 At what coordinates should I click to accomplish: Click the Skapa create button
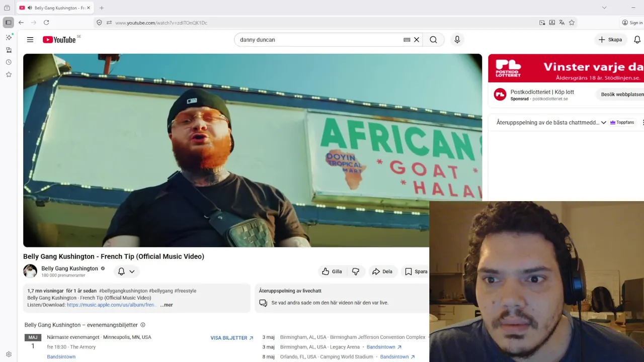[x=610, y=40]
